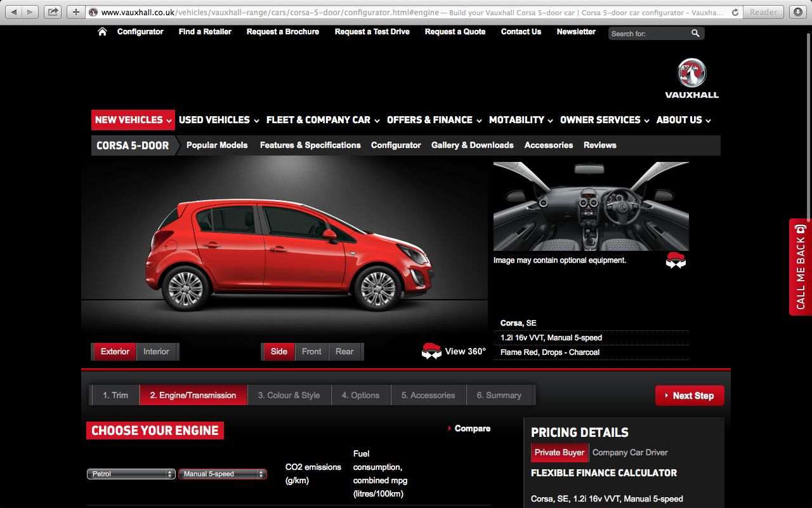Image resolution: width=812 pixels, height=508 pixels.
Task: Switch to Front view
Action: coord(311,352)
